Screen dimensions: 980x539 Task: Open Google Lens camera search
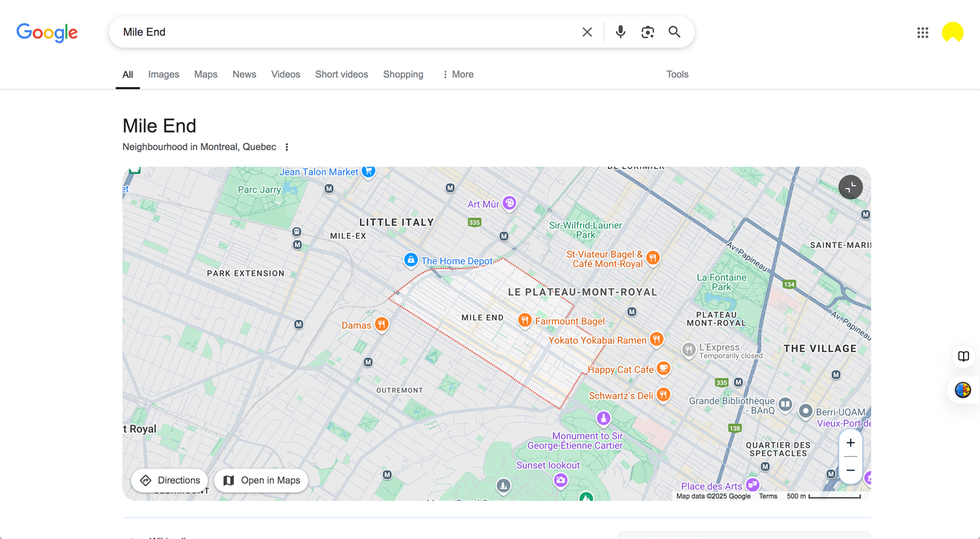[647, 31]
